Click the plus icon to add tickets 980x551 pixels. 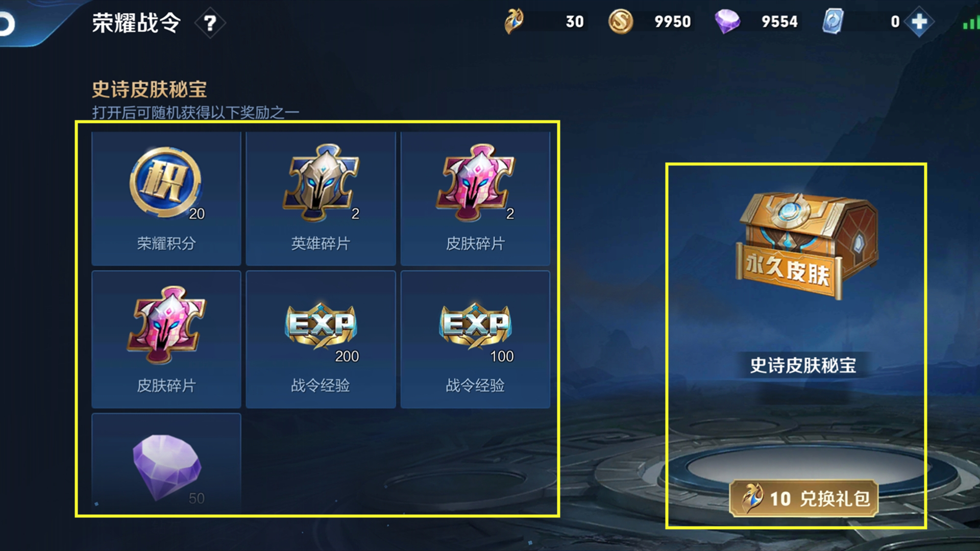(919, 22)
